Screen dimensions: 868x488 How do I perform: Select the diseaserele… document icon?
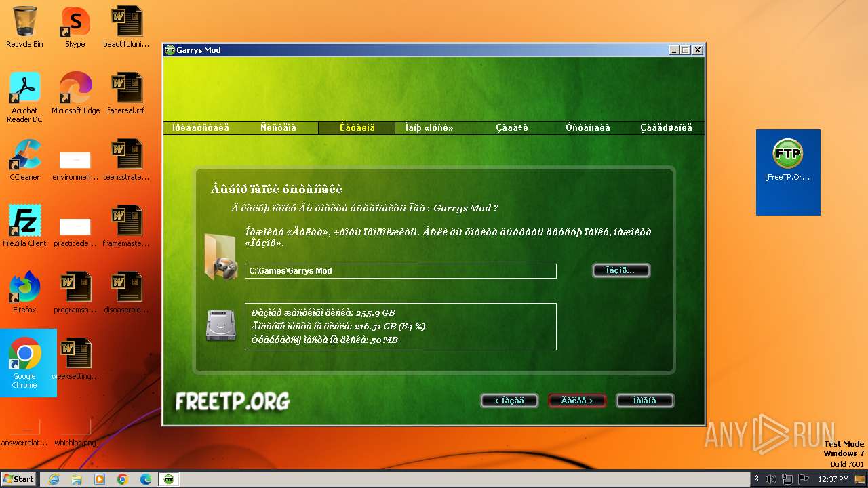coord(126,293)
